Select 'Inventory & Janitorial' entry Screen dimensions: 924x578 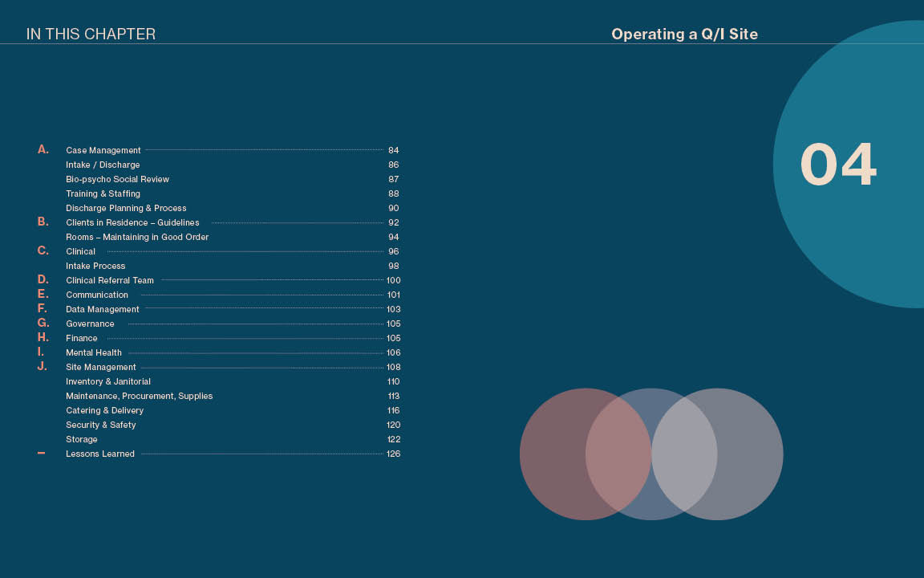click(108, 381)
